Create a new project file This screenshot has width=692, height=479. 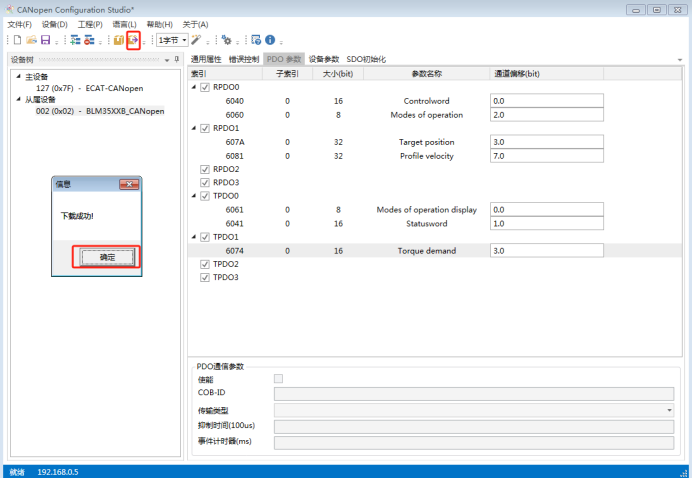17,40
